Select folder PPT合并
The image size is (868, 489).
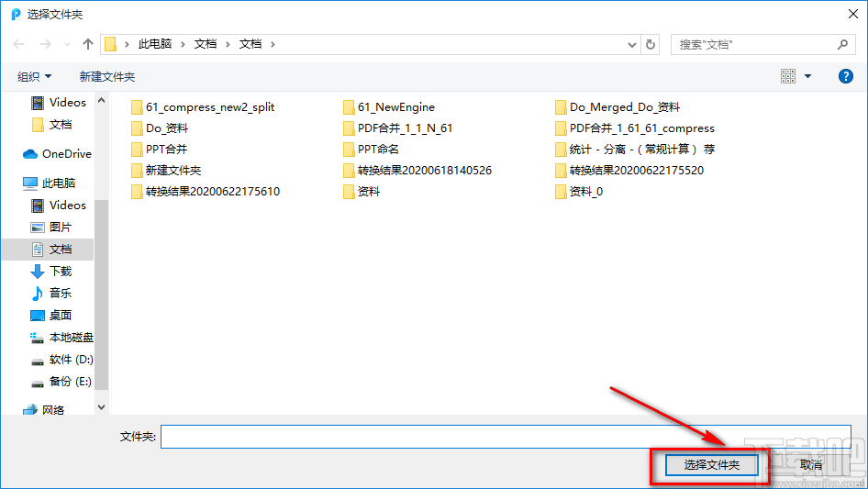tap(159, 149)
